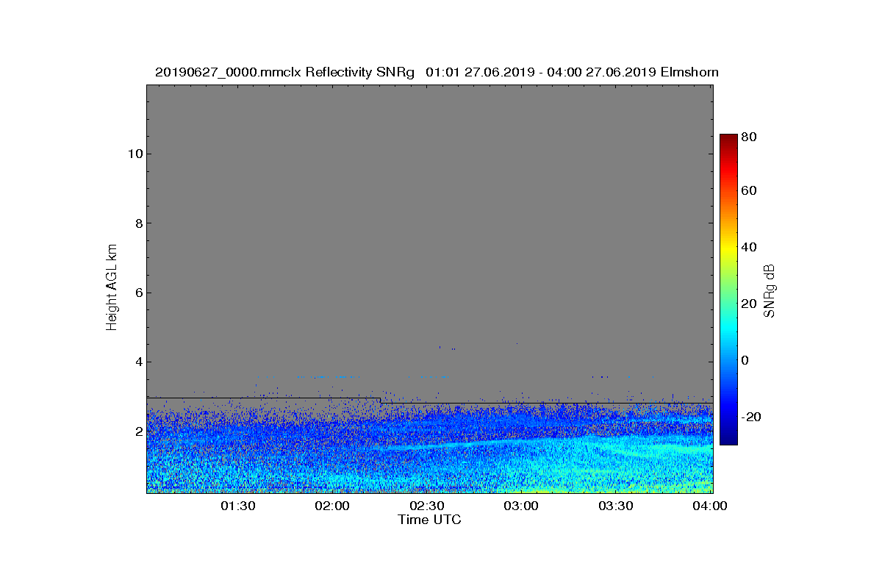Click the dark blue bottom of the colorbar
This screenshot has height=588, width=882.
pyautogui.click(x=728, y=440)
